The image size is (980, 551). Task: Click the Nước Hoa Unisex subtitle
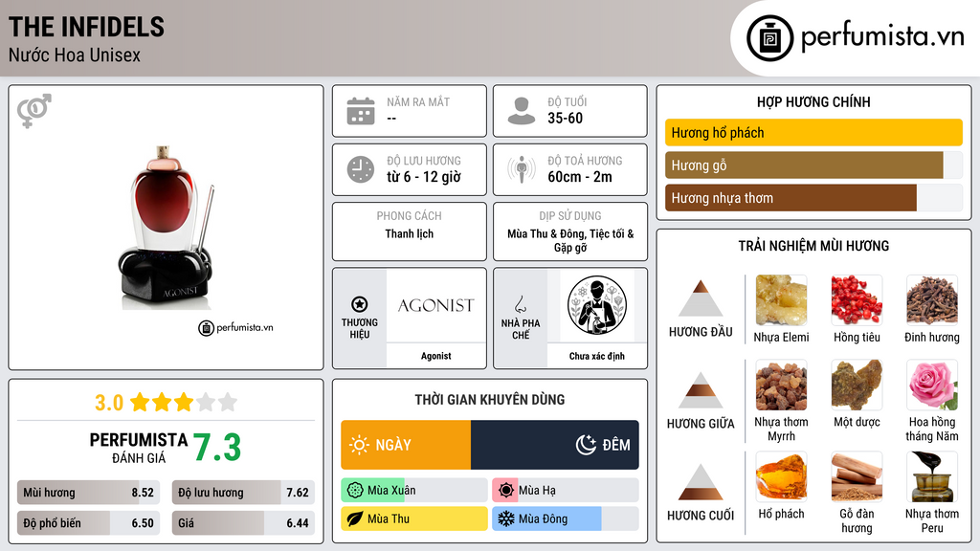(x=75, y=55)
